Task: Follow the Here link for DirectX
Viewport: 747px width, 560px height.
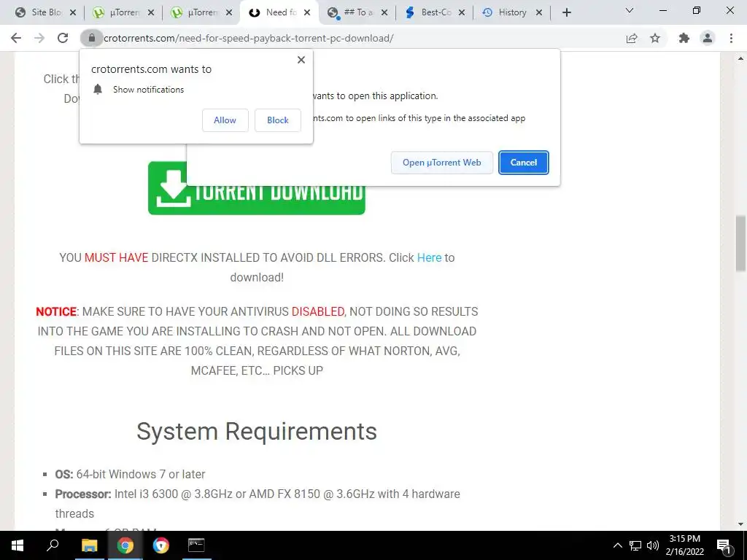Action: coord(429,257)
